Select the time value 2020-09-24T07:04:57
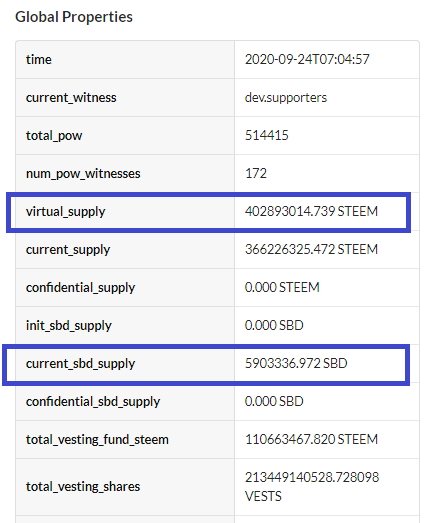 307,59
